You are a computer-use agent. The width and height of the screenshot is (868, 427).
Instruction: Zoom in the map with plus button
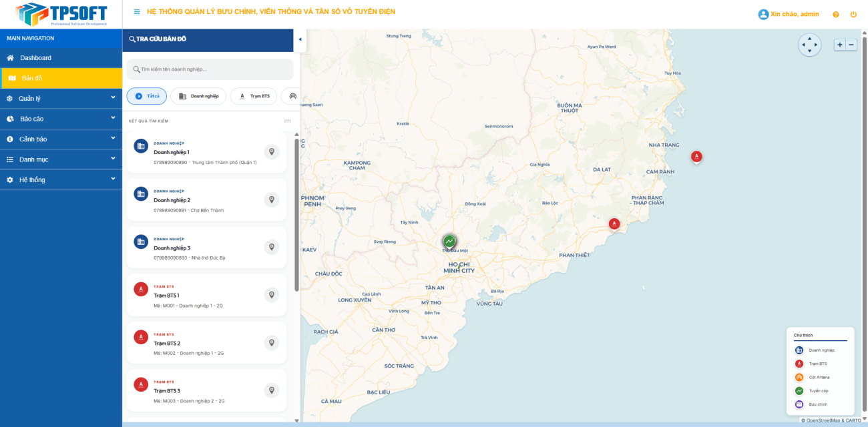pyautogui.click(x=839, y=45)
